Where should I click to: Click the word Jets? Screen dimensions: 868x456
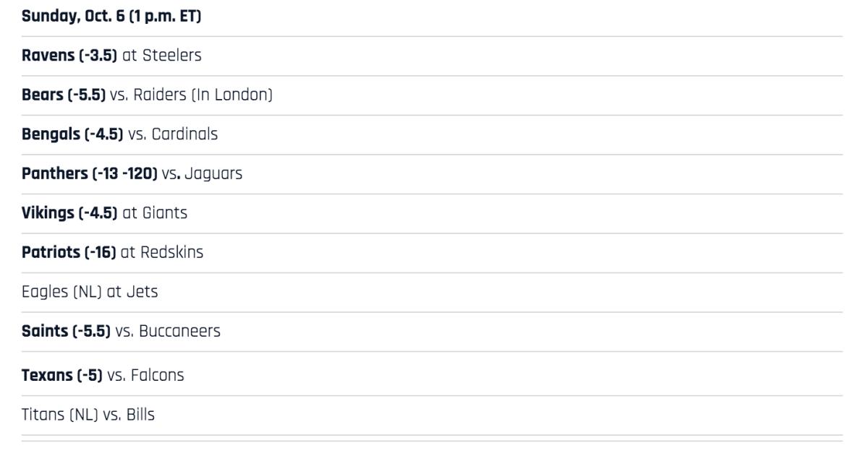pyautogui.click(x=142, y=292)
